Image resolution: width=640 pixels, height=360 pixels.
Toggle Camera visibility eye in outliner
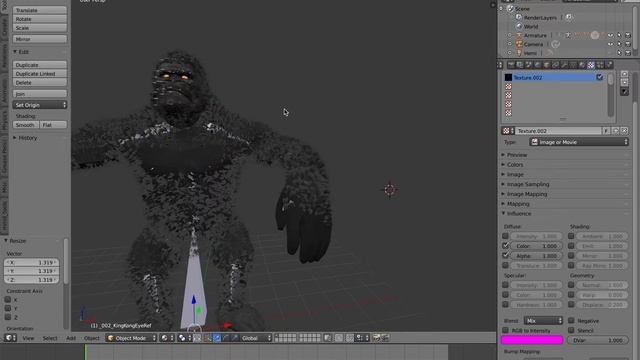tap(611, 44)
